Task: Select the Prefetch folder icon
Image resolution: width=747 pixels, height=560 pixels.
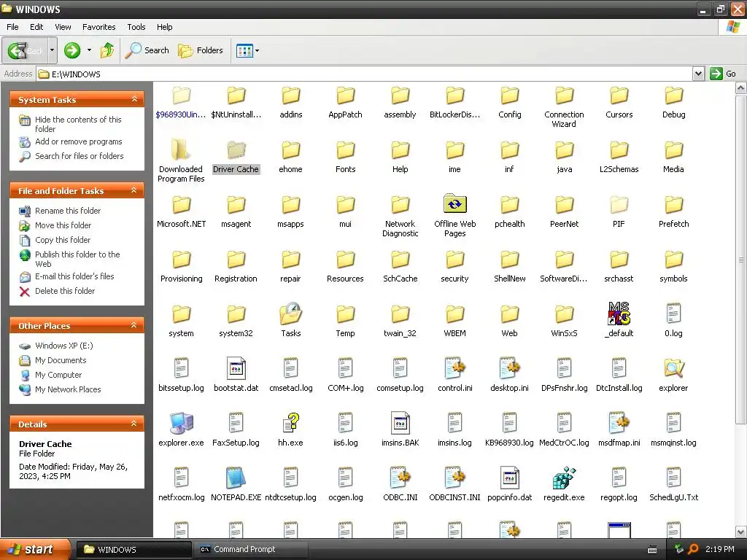Action: (x=673, y=204)
